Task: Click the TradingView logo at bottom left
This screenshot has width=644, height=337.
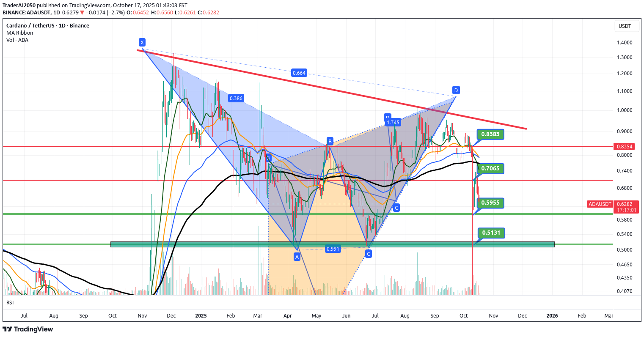Action: [x=28, y=329]
